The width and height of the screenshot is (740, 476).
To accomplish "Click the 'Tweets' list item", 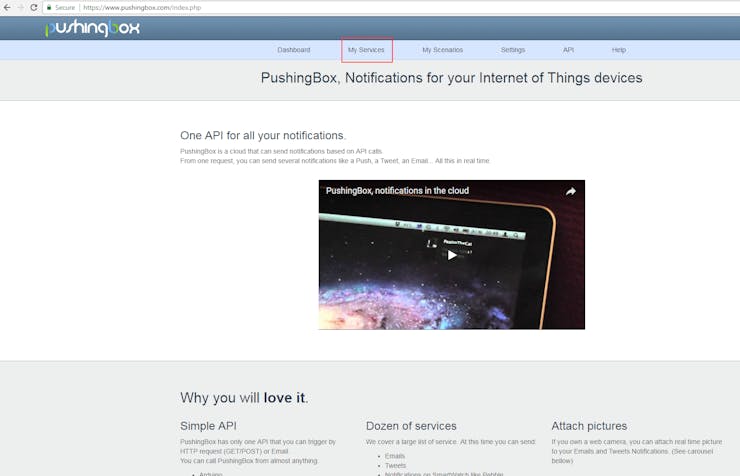I will pos(395,466).
